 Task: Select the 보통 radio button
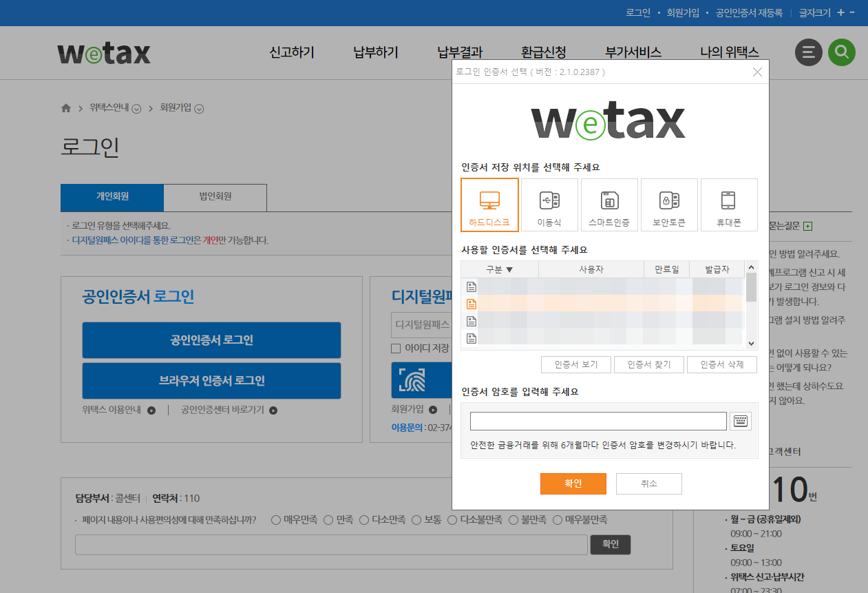coord(416,520)
